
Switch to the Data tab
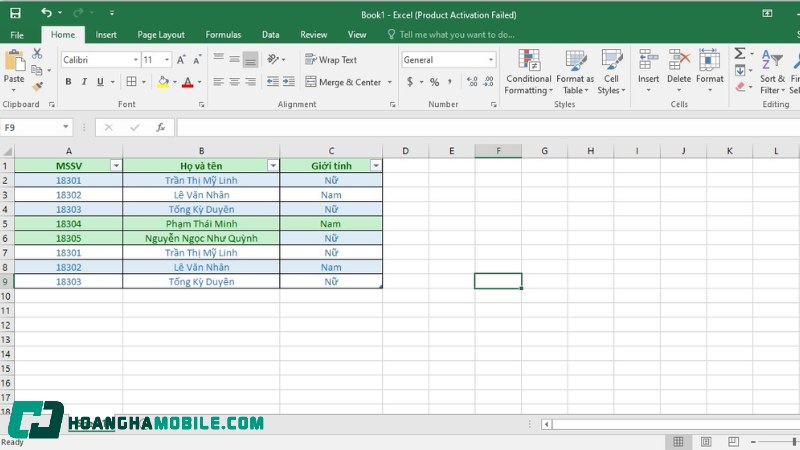(x=270, y=35)
